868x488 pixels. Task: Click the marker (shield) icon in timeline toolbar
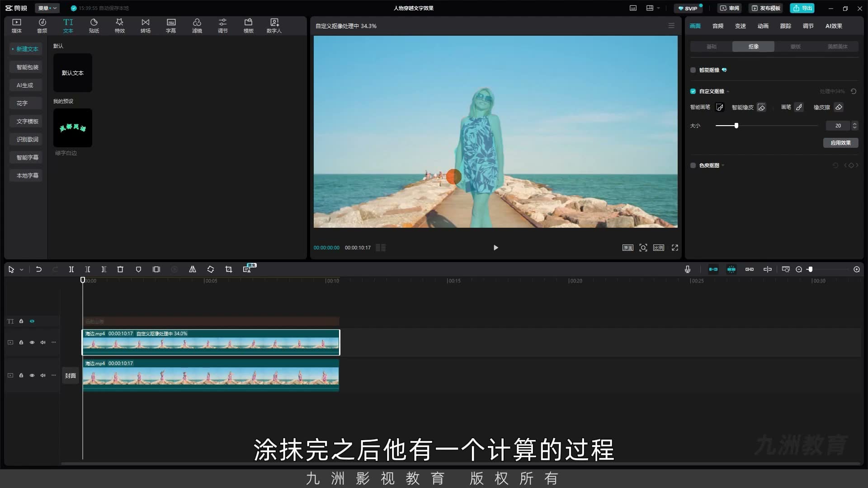tap(138, 269)
